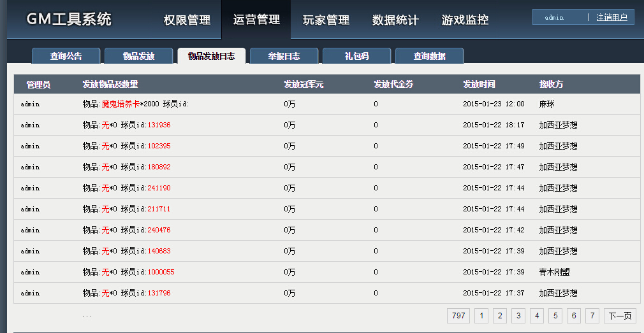Click the 接收方 column header
Screen dimensions: 644x333
551,85
